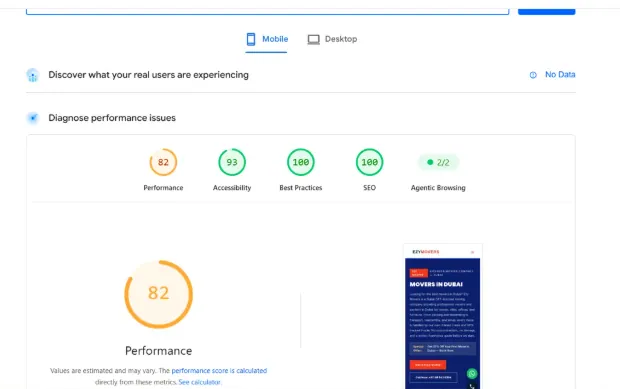Click the URL input field at top
The height and width of the screenshot is (389, 620).
point(268,11)
